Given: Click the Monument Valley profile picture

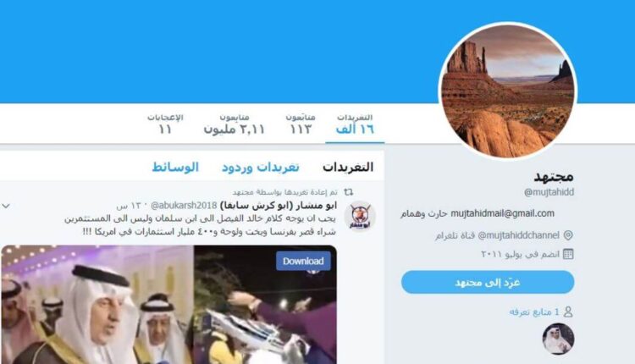Looking at the screenshot, I should pos(508,91).
